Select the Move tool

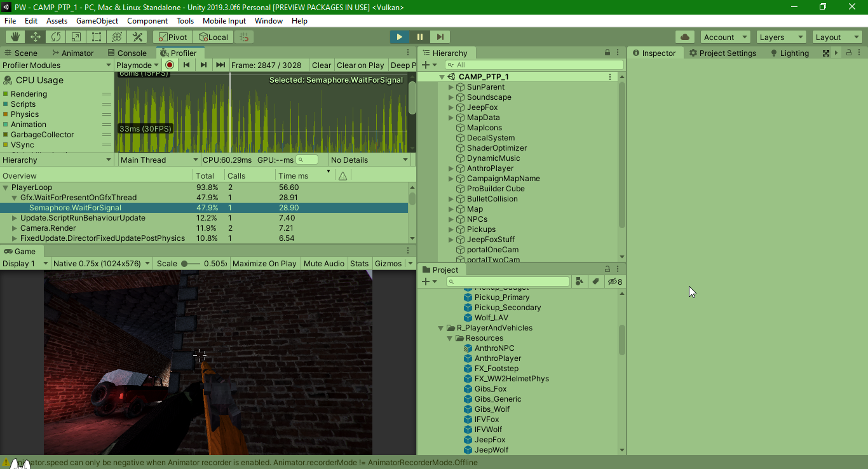click(x=36, y=37)
